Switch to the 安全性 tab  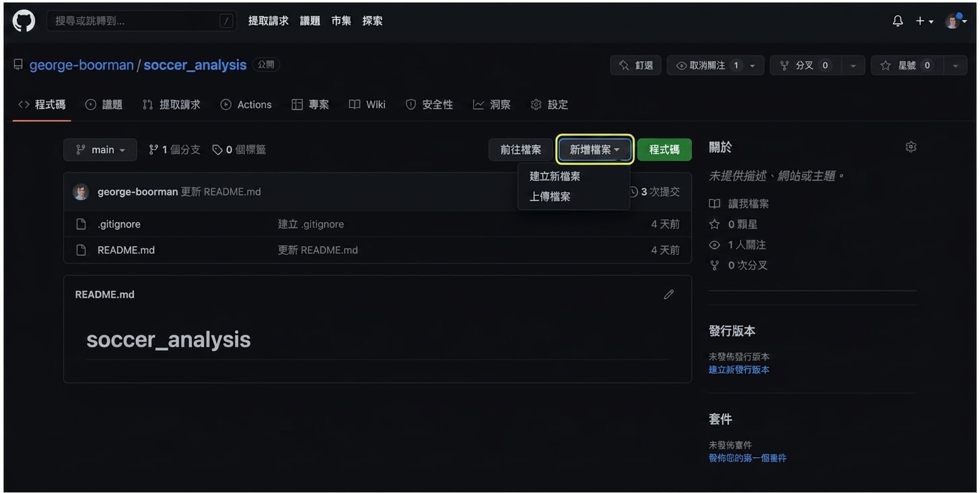pos(429,104)
